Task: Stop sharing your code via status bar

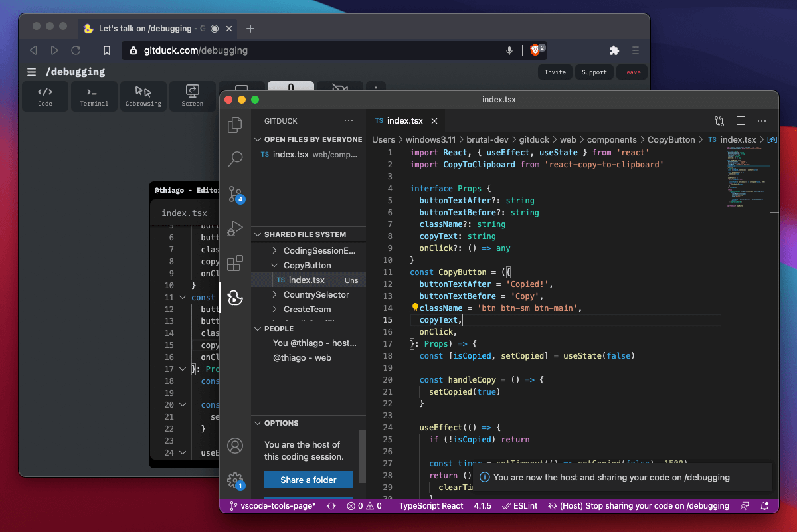Action: point(638,506)
